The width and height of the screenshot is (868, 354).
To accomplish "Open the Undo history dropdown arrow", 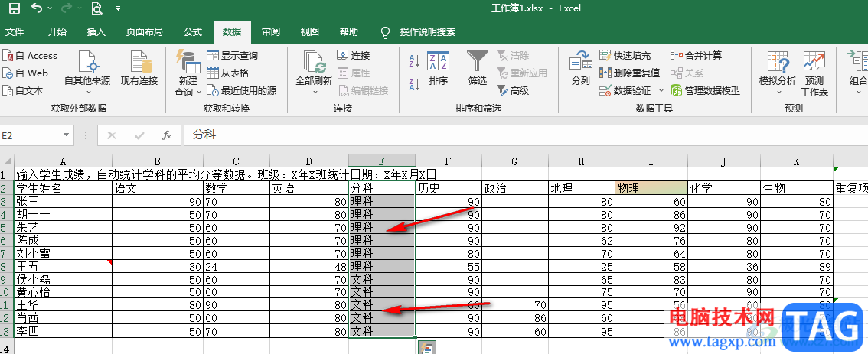I will 51,8.
